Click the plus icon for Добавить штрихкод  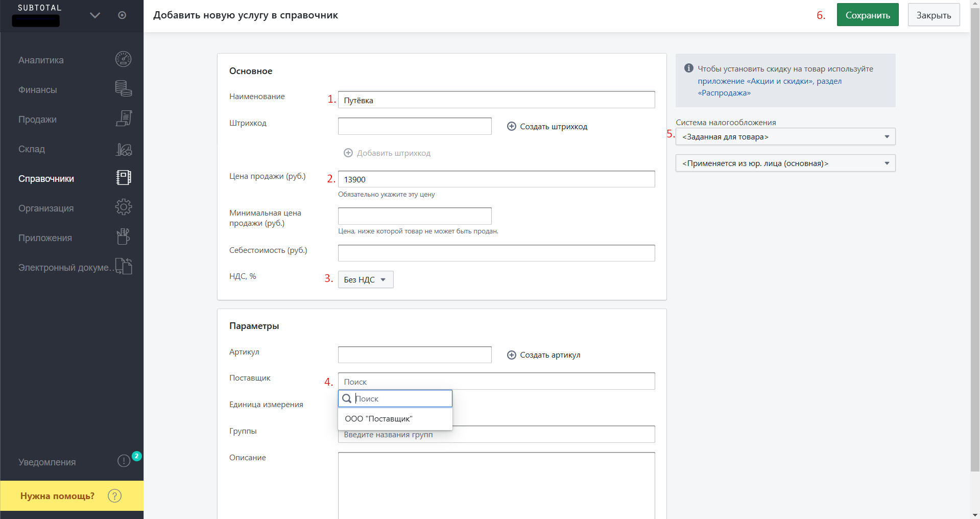(x=348, y=153)
